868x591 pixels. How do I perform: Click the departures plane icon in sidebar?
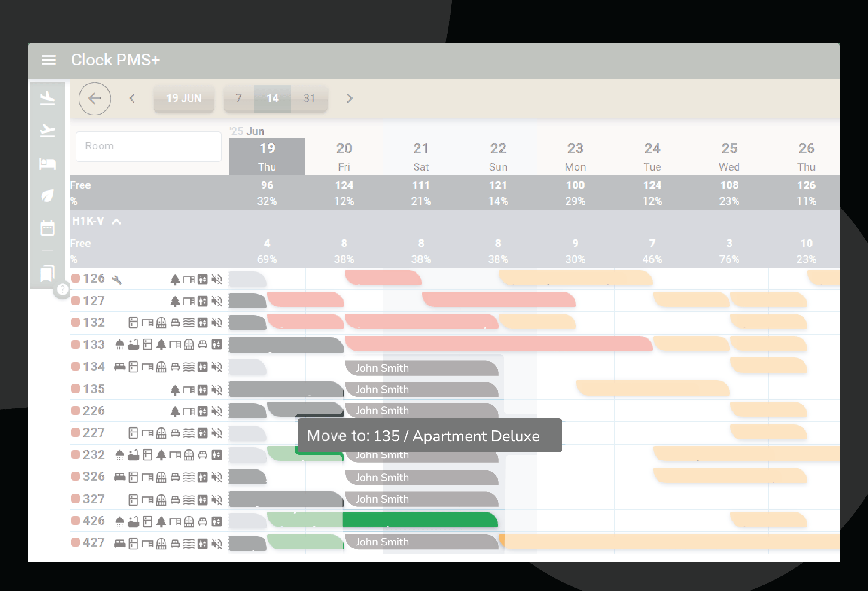click(x=47, y=131)
